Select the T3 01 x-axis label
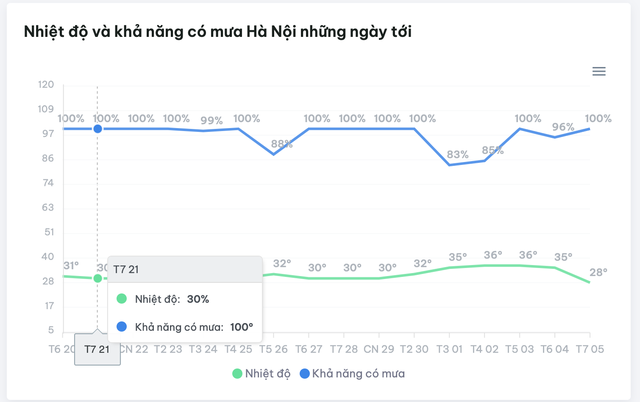640x402 pixels. (x=449, y=349)
